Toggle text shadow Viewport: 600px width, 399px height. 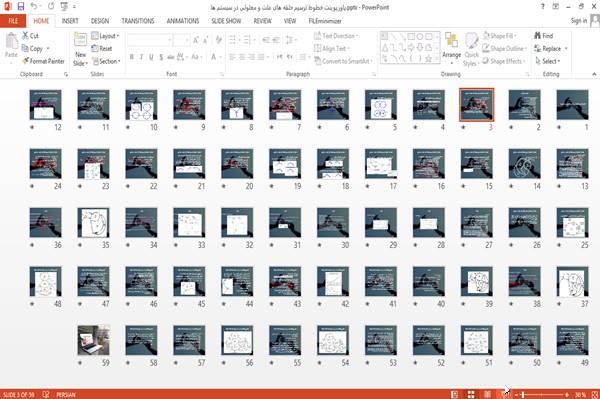tap(161, 57)
